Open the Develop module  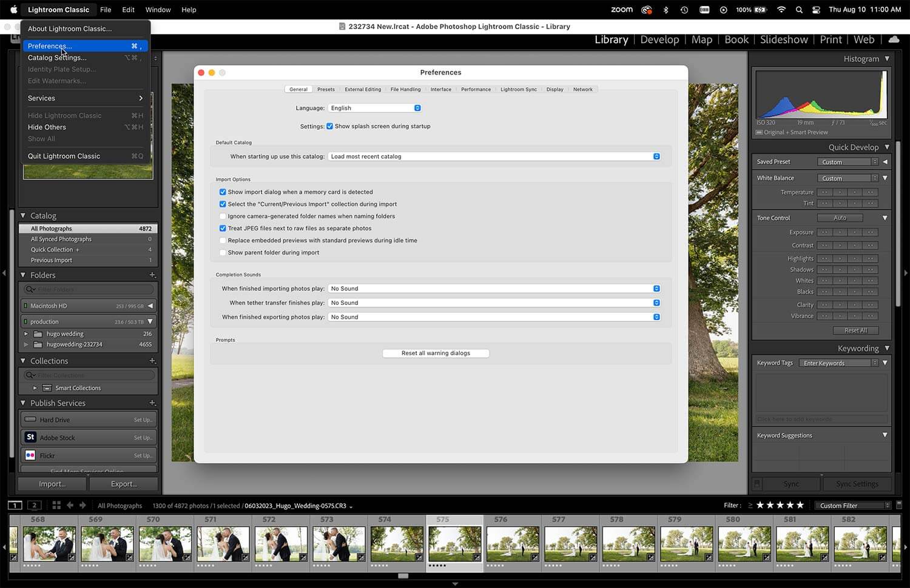click(659, 39)
